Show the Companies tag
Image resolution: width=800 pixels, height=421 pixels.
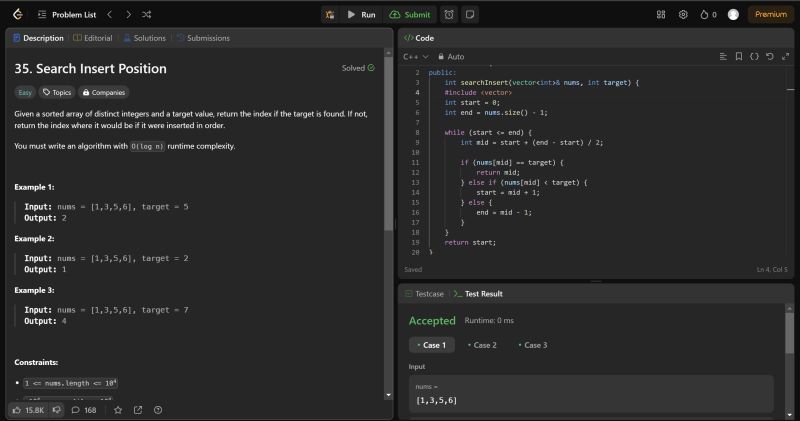coord(104,92)
